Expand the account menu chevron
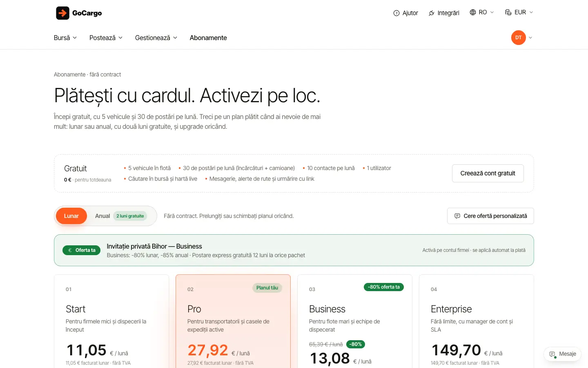588x368 pixels. (x=530, y=38)
